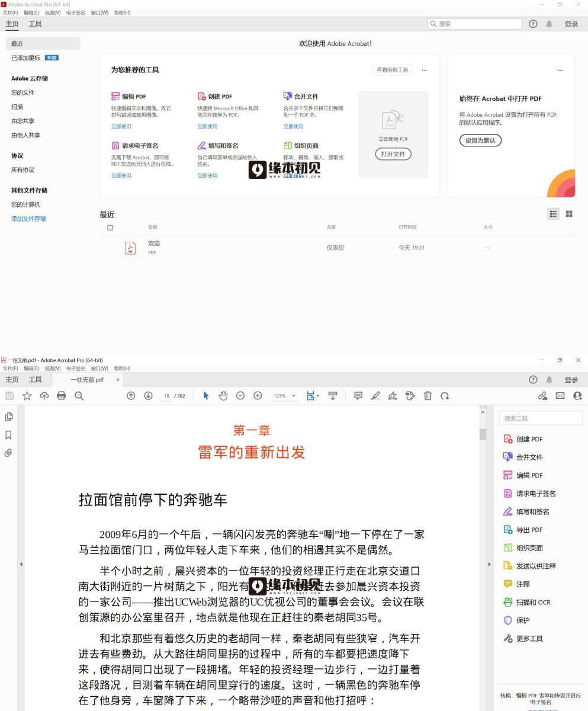Open 视图(V) menu in the document window
Viewport: 588px width, 711px height.
tap(53, 369)
